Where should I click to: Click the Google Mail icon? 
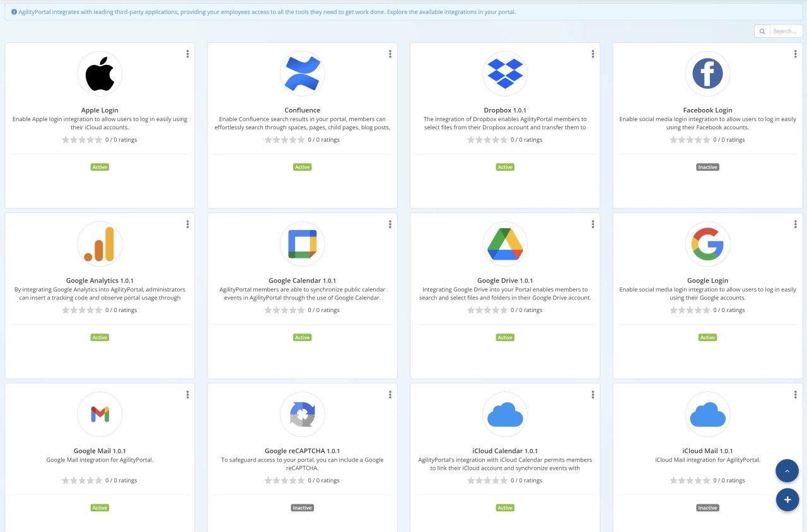click(100, 413)
